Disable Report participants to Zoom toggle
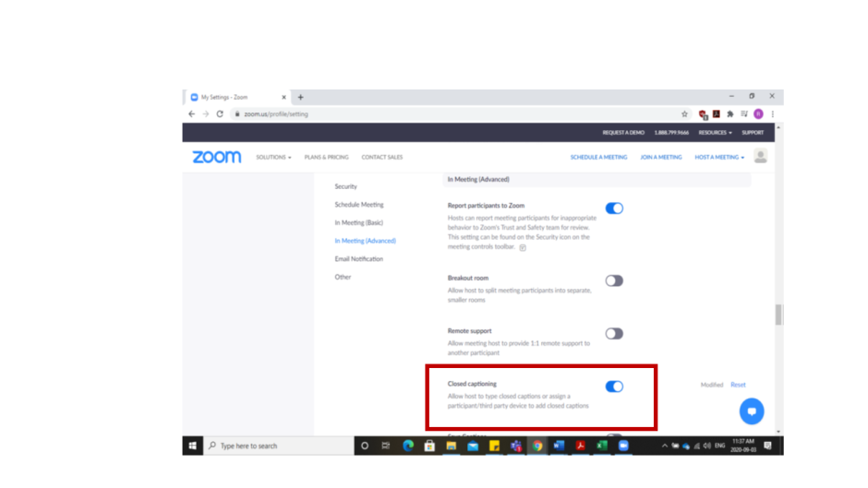Screen dimensions: 868x488 tap(614, 208)
